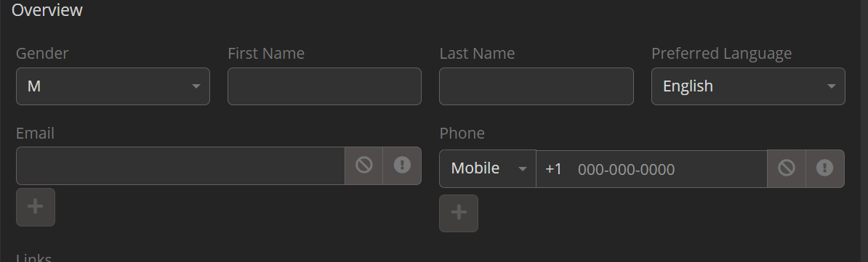Image resolution: width=868 pixels, height=262 pixels.
Task: Click the Phone field label
Action: pos(462,134)
